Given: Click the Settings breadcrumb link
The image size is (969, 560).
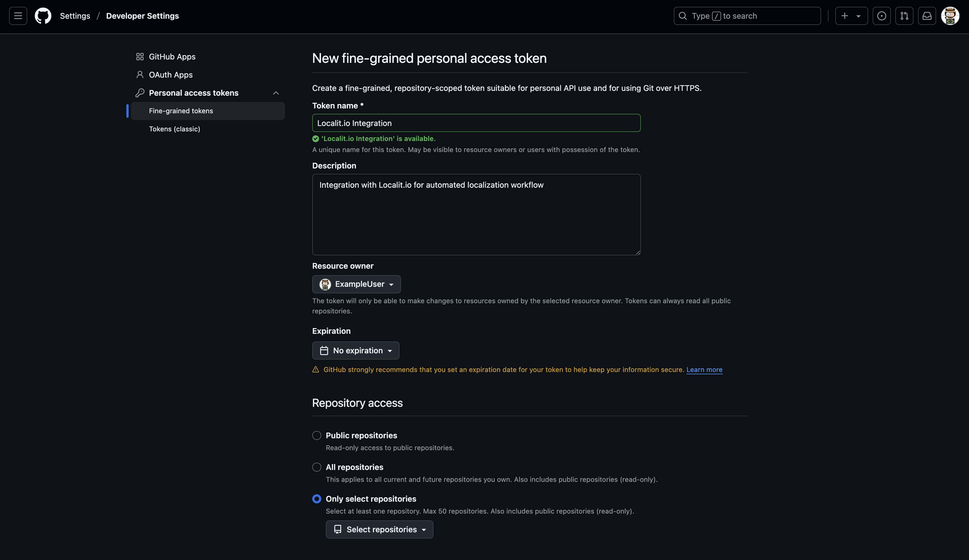Looking at the screenshot, I should point(75,16).
